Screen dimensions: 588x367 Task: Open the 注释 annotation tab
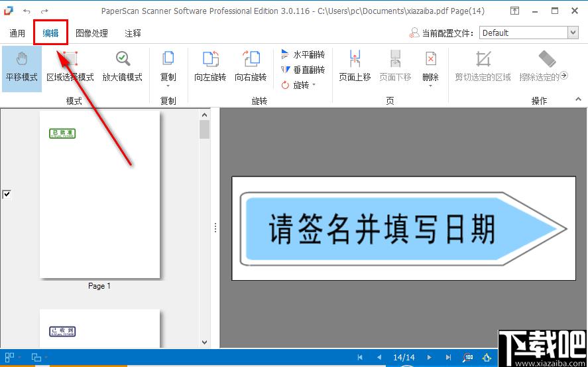click(133, 33)
